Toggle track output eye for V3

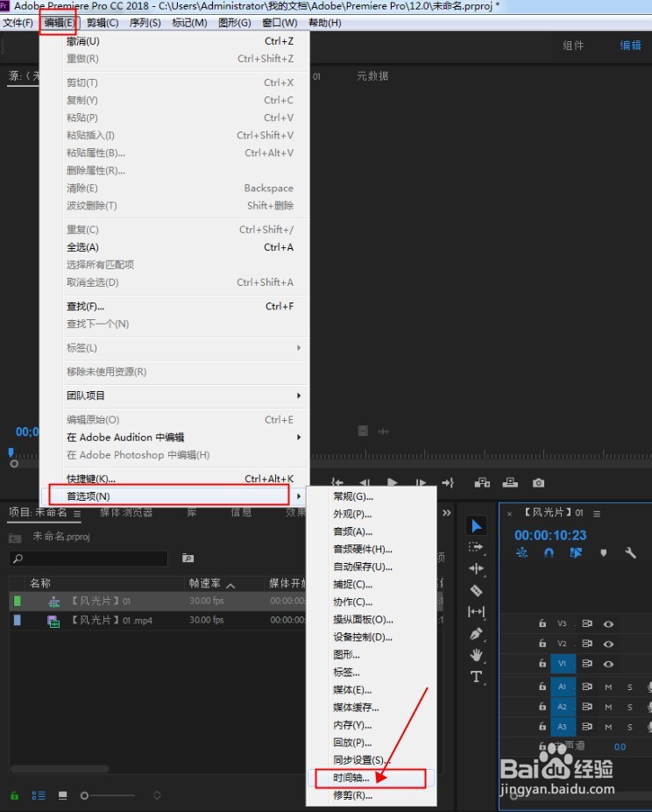point(608,624)
